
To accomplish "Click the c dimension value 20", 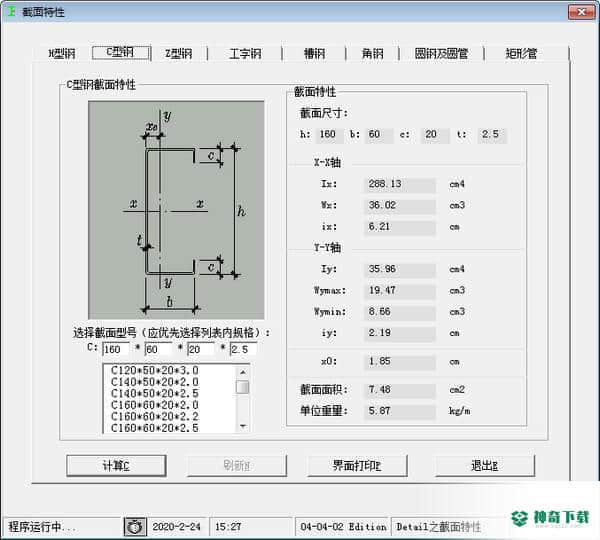I will pos(435,135).
